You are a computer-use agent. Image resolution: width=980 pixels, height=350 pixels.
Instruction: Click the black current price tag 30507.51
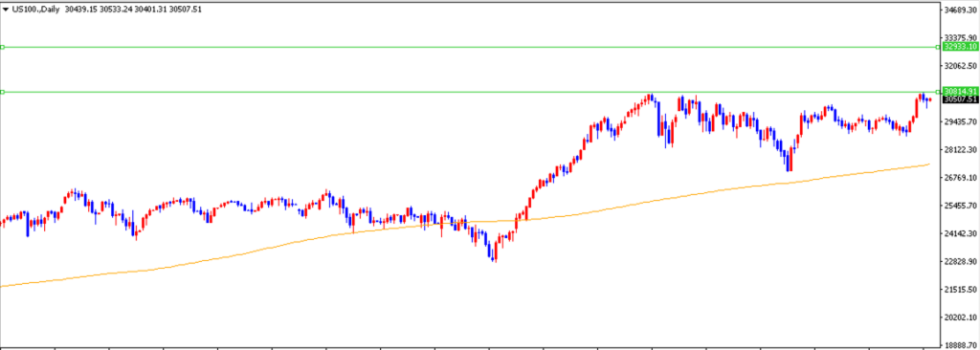[x=960, y=98]
